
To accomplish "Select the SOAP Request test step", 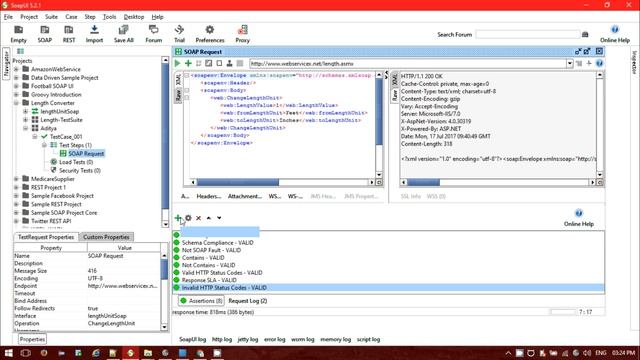I will (86, 153).
